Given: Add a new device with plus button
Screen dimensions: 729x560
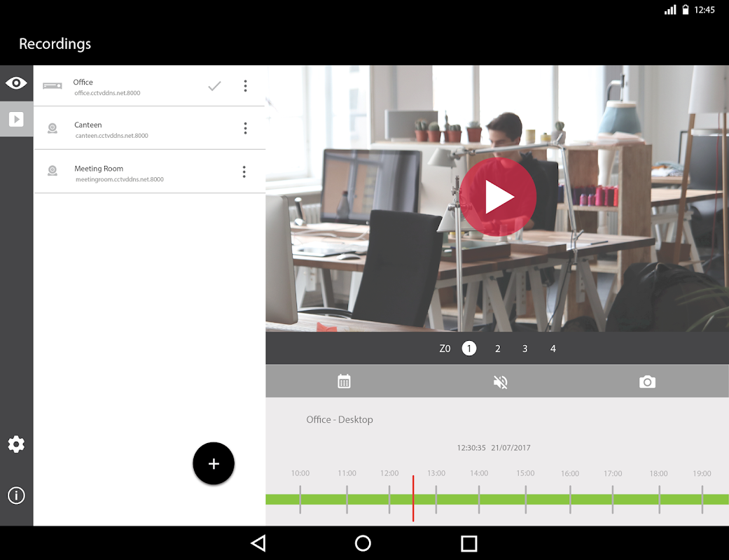Looking at the screenshot, I should (x=214, y=463).
